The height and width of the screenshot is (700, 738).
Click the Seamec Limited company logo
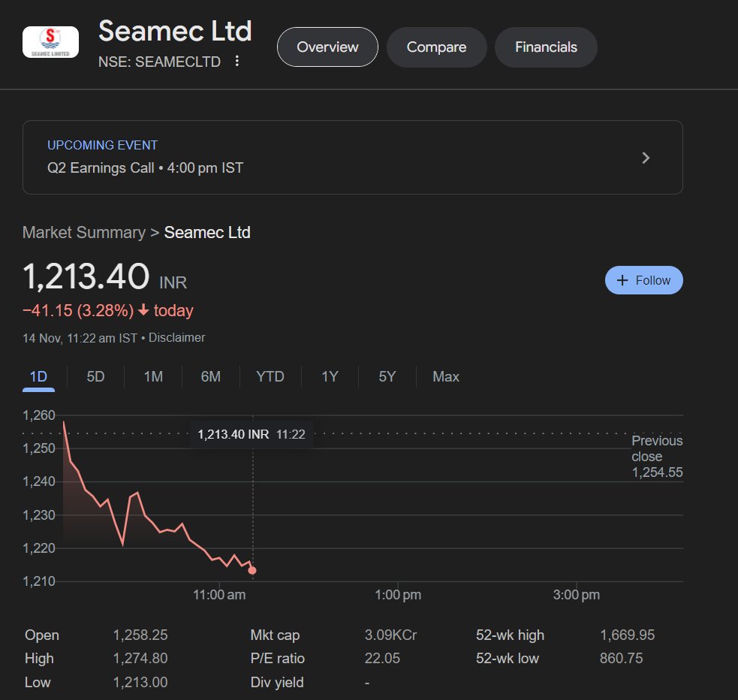pyautogui.click(x=50, y=42)
